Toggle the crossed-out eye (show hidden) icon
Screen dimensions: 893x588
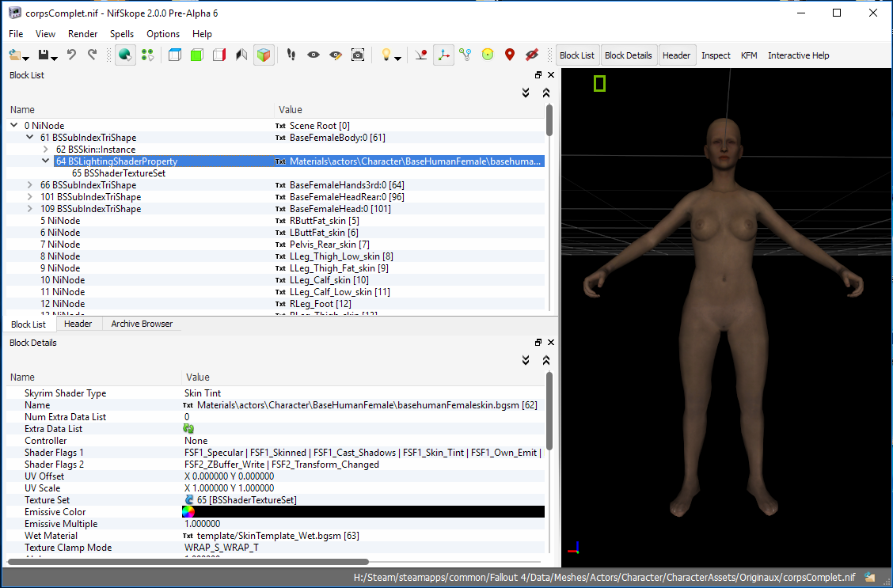click(532, 55)
